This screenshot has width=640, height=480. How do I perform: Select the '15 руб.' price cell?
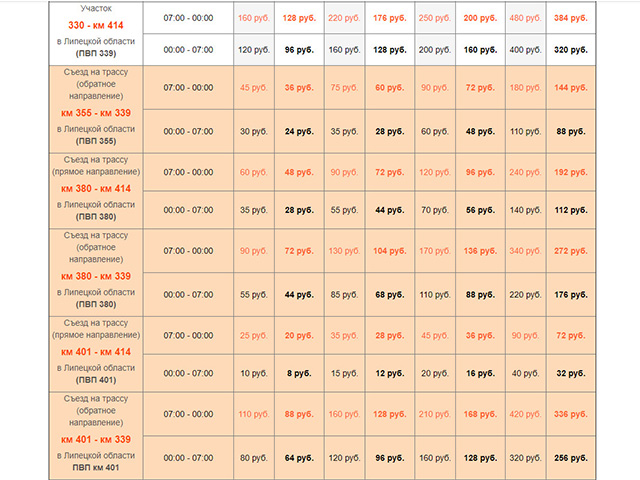pyautogui.click(x=344, y=373)
